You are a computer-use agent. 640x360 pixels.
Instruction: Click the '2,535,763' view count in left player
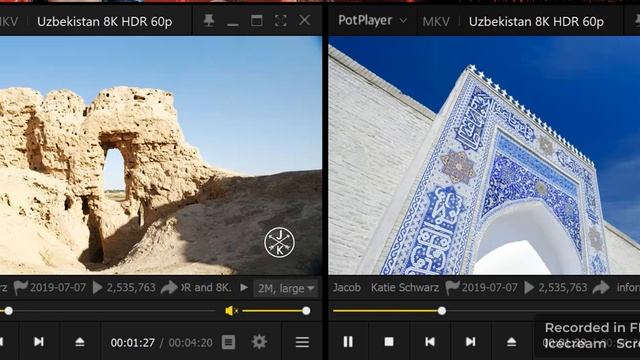click(131, 288)
